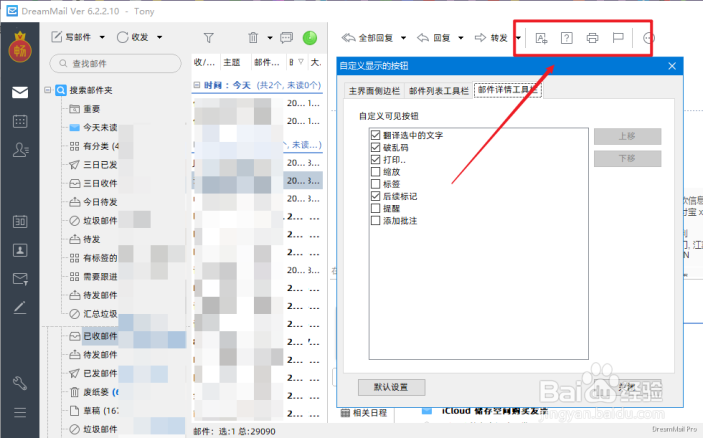
Task: Select the 需要跟进 folder
Action: [x=93, y=277]
